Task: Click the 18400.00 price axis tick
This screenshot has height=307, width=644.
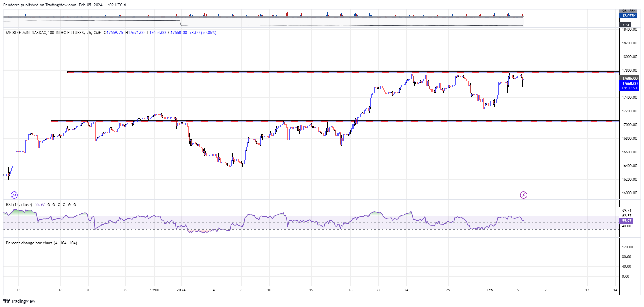Action: coord(629,29)
